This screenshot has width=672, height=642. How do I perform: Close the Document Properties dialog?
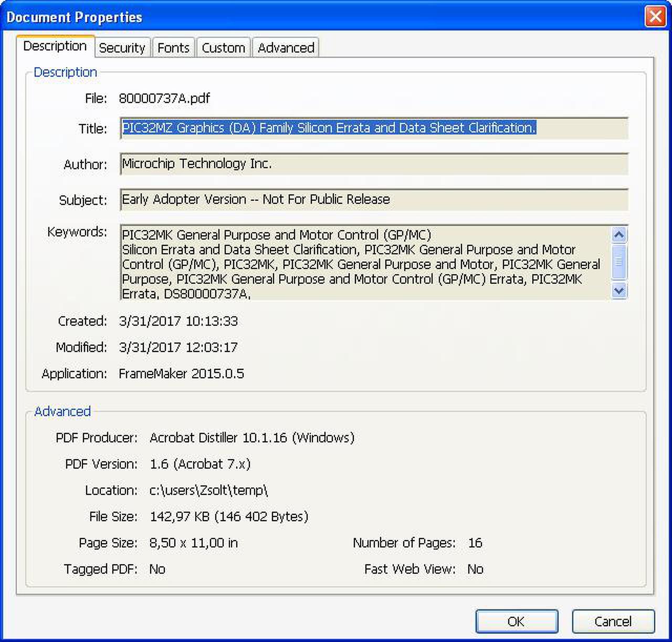point(655,16)
